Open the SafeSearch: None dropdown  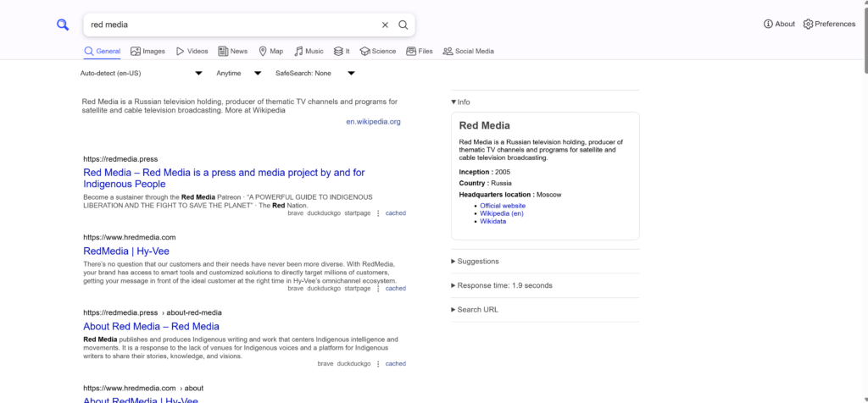click(x=315, y=73)
